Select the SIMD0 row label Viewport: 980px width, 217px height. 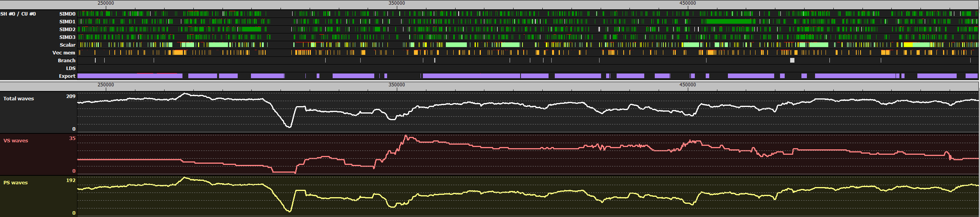[x=67, y=14]
